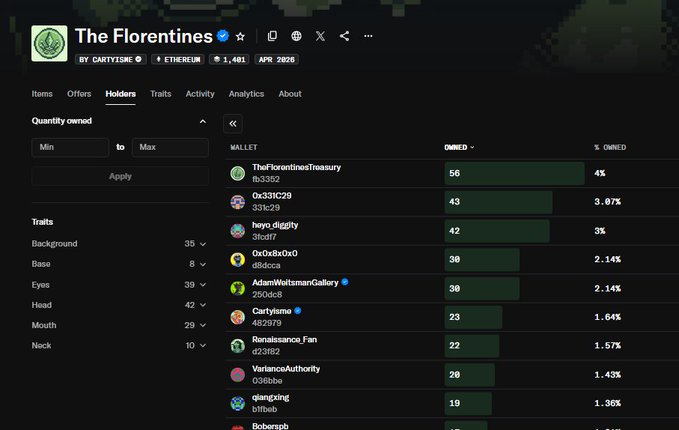Click the % OWNED column header
The width and height of the screenshot is (679, 430).
pyautogui.click(x=610, y=147)
